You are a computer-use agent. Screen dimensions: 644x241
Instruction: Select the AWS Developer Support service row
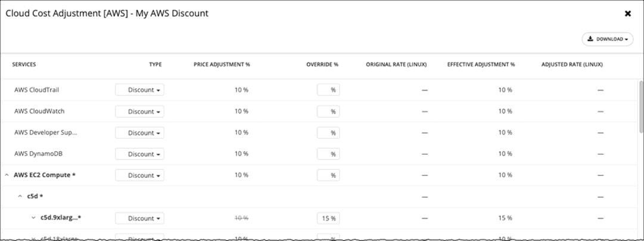tap(46, 133)
